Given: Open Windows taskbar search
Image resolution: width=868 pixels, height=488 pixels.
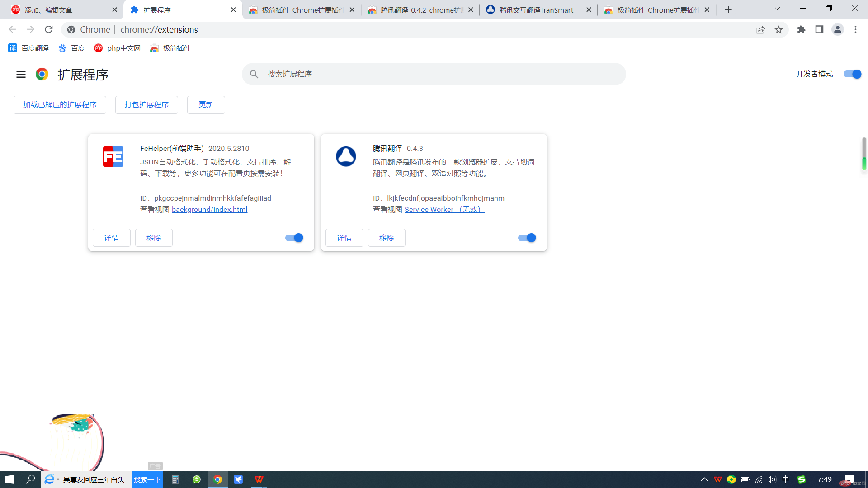Looking at the screenshot, I should tap(30, 479).
